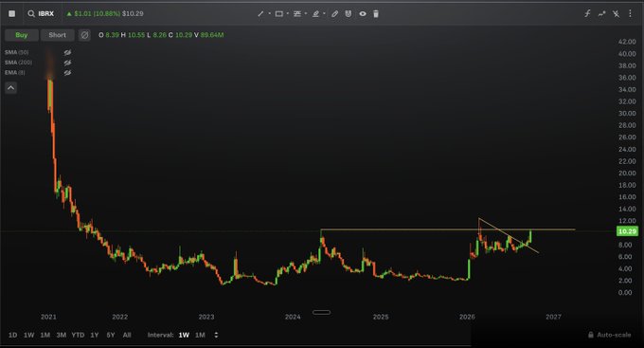Select the 5Y time range
Image resolution: width=644 pixels, height=348 pixels.
point(111,335)
